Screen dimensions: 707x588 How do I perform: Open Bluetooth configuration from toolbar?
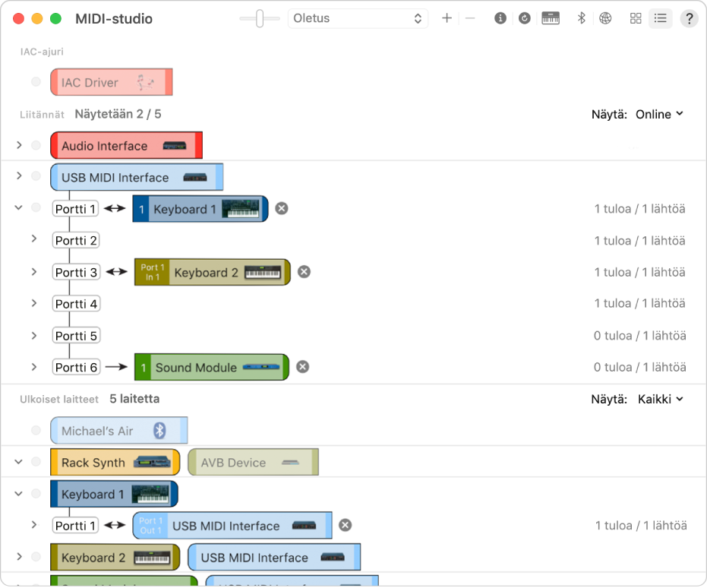point(581,18)
